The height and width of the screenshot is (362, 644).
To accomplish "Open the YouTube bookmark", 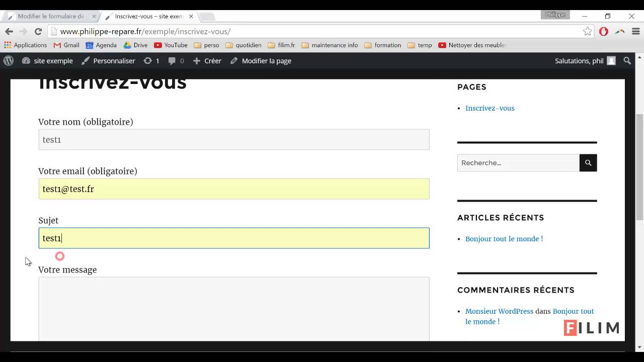I will tap(171, 45).
